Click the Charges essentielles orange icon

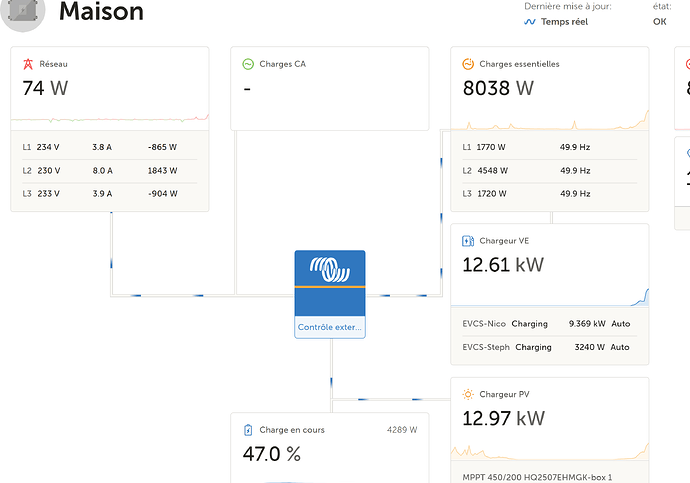point(468,64)
